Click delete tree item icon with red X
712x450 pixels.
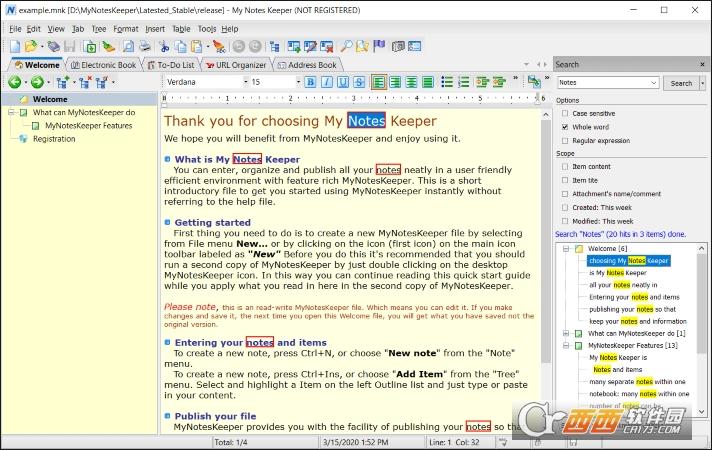click(84, 82)
